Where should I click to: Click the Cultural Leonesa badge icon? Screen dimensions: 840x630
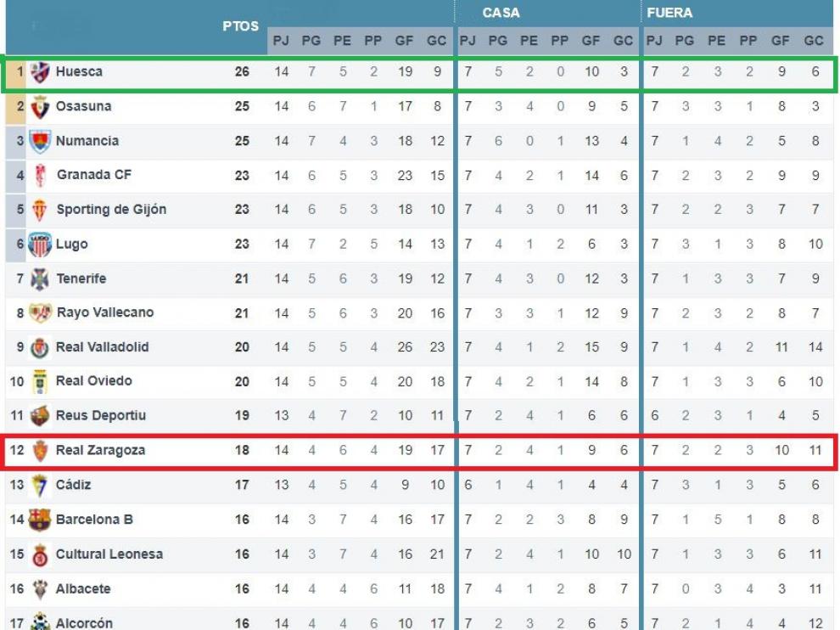tap(40, 555)
